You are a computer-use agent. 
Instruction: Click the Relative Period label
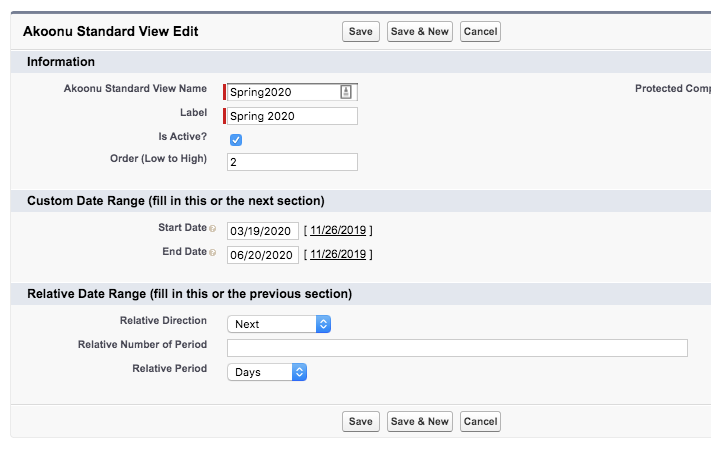pyautogui.click(x=170, y=368)
